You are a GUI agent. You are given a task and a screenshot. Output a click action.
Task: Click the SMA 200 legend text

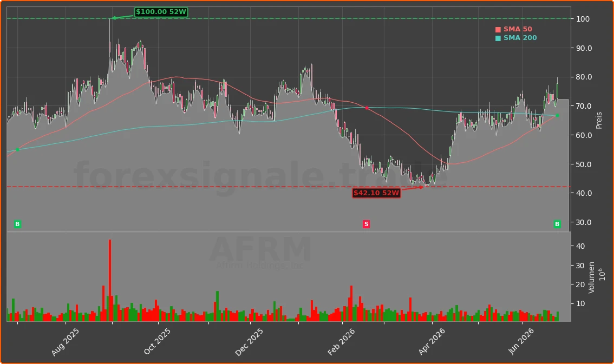(520, 38)
